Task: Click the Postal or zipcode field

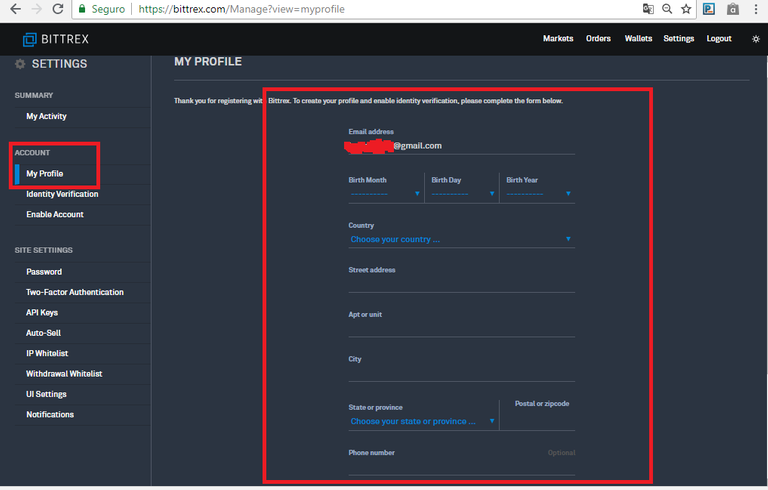Action: (538, 421)
